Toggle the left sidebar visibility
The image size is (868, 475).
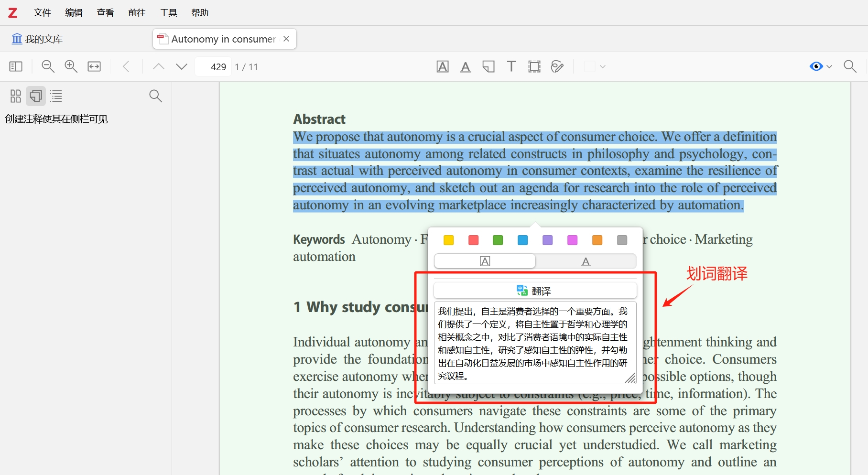[x=15, y=66]
